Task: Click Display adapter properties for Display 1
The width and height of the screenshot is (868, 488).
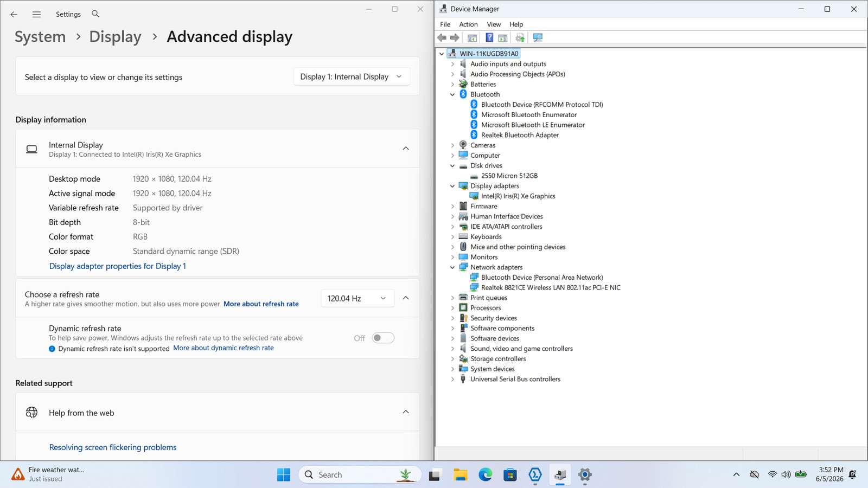Action: (x=118, y=266)
